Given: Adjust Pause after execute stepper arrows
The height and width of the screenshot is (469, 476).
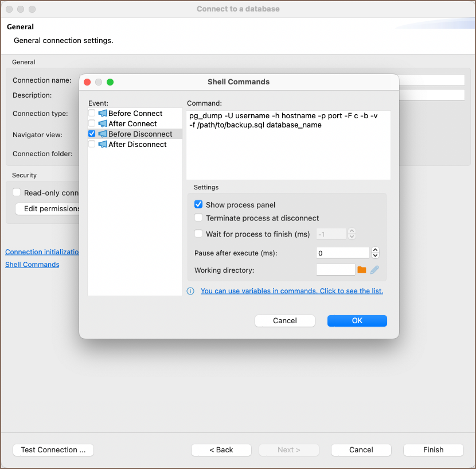Looking at the screenshot, I should (375, 253).
